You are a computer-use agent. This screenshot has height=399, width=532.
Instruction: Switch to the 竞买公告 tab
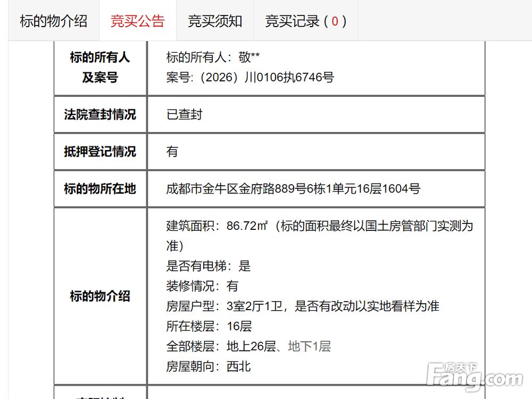click(138, 21)
